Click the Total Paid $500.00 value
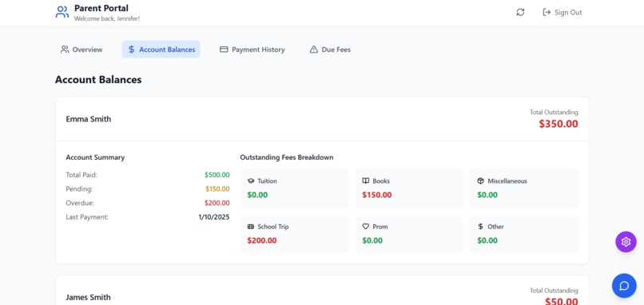This screenshot has height=305, width=644. pyautogui.click(x=217, y=175)
